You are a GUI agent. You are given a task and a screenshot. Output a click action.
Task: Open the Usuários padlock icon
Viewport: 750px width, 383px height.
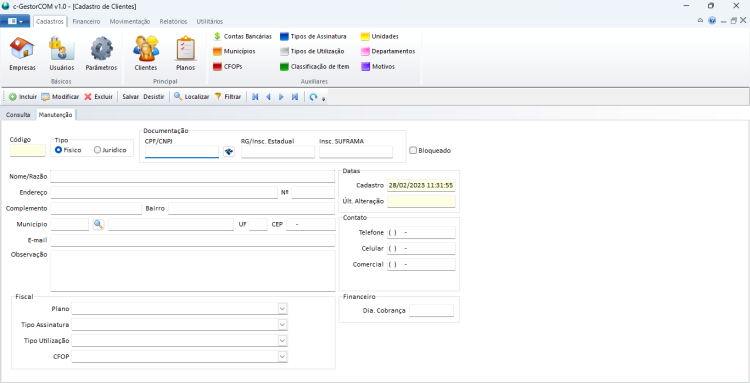[x=62, y=48]
